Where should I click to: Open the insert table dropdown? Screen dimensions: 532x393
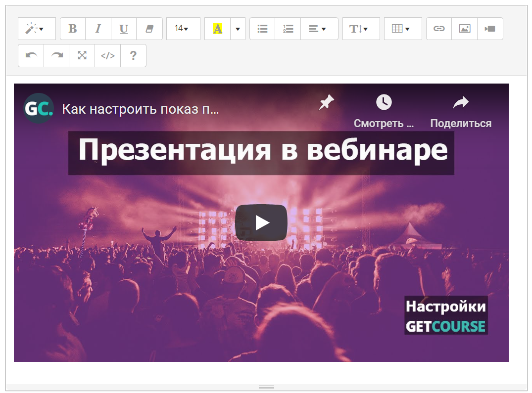click(x=402, y=29)
